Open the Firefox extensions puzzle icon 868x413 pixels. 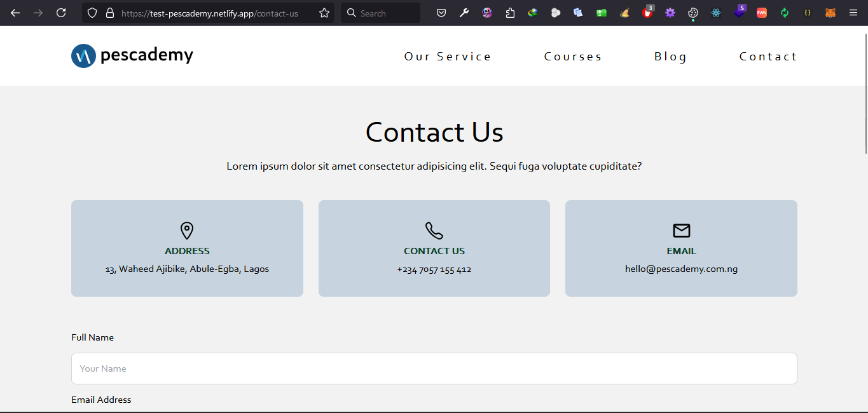pos(510,13)
